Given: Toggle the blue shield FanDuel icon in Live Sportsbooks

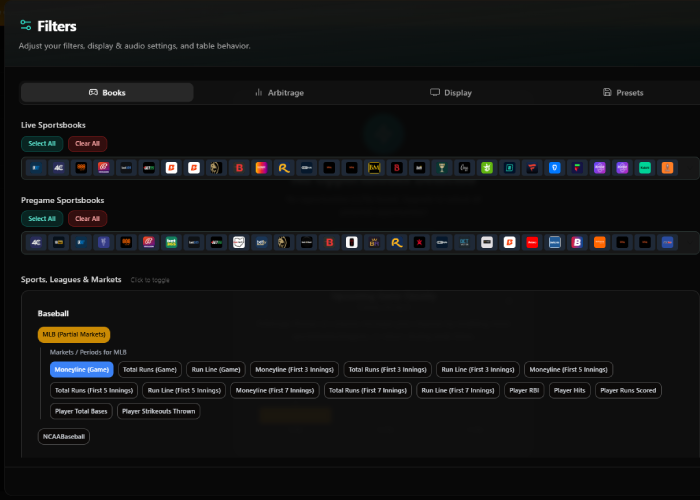Looking at the screenshot, I should (554, 168).
